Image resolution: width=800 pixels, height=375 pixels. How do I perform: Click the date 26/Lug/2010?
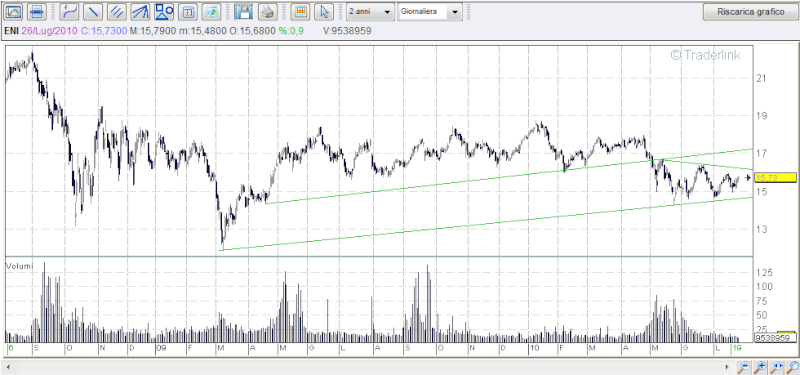pyautogui.click(x=49, y=31)
